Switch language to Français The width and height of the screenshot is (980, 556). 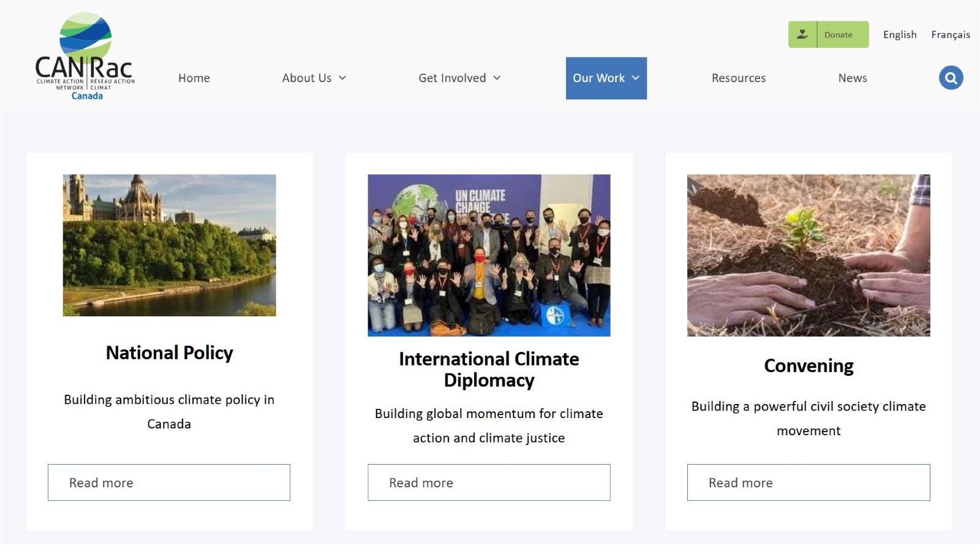pos(950,35)
